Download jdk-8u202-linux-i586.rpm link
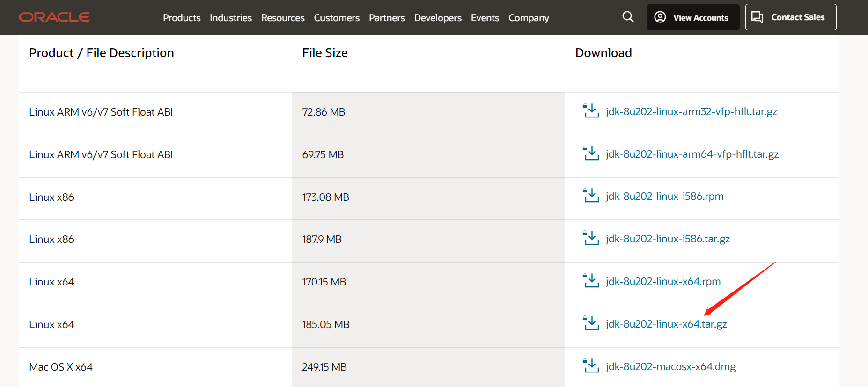Image resolution: width=868 pixels, height=387 pixels. (665, 196)
